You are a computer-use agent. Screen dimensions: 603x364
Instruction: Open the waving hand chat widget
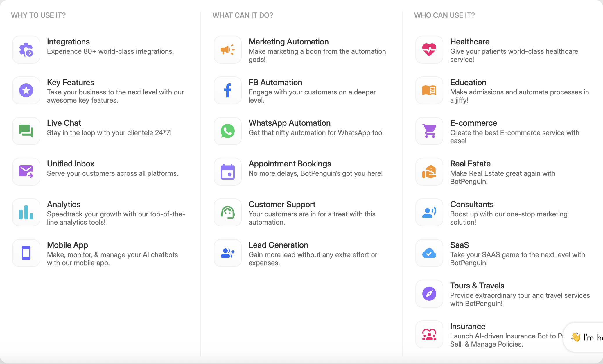pos(584,337)
